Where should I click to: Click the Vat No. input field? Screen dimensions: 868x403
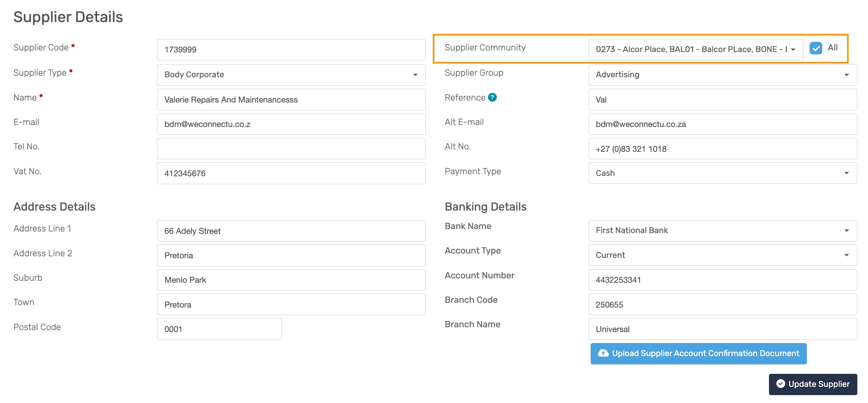coord(291,174)
